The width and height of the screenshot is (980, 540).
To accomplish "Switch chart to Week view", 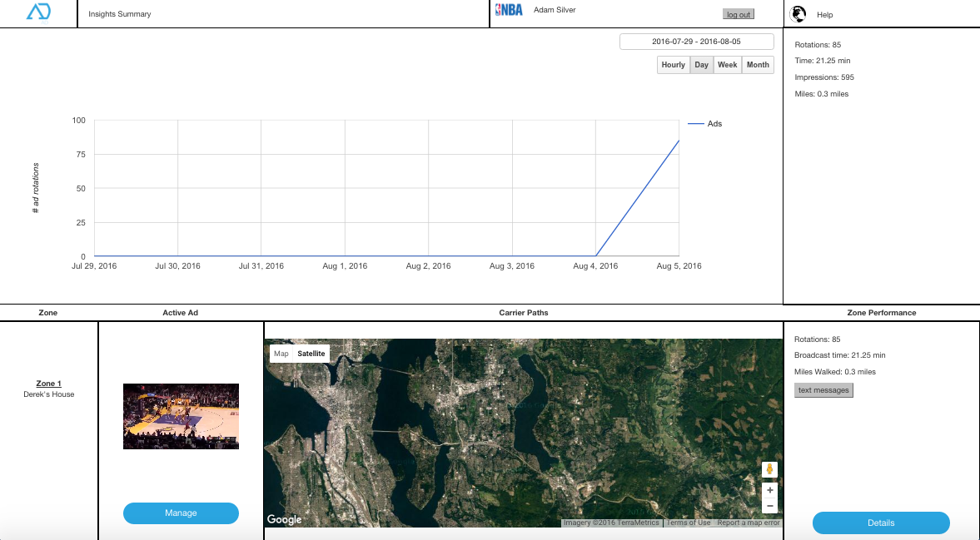I will point(728,65).
